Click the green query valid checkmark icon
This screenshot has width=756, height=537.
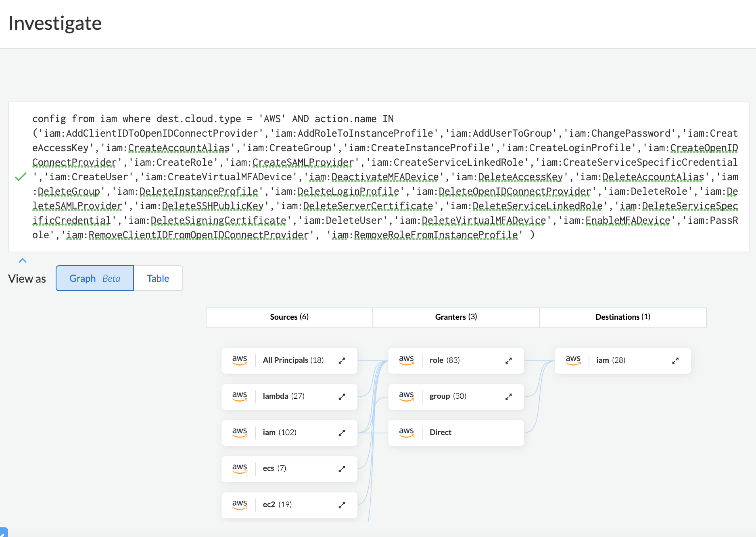(x=21, y=177)
